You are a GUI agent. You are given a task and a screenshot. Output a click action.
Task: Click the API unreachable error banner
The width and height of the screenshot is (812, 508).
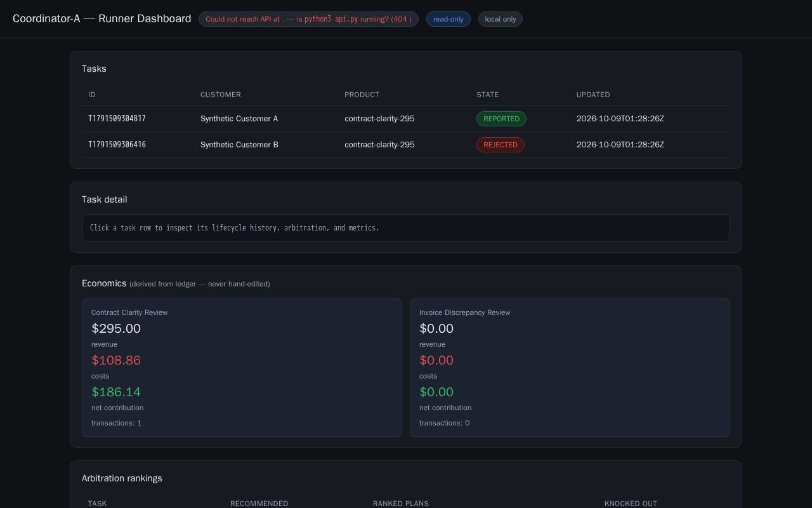click(x=308, y=19)
